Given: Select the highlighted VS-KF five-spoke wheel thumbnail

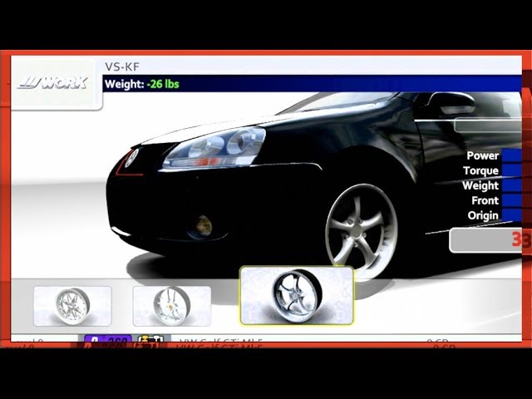Looking at the screenshot, I should (x=297, y=296).
